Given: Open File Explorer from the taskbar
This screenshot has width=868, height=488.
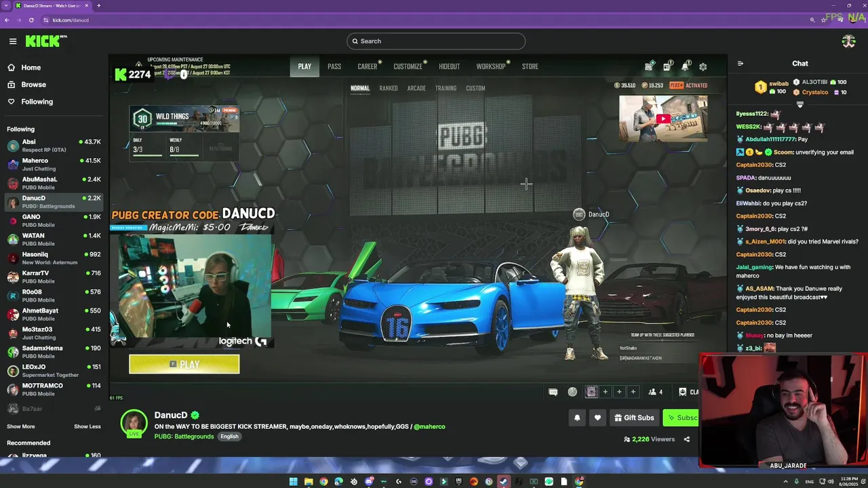Looking at the screenshot, I should click(308, 482).
